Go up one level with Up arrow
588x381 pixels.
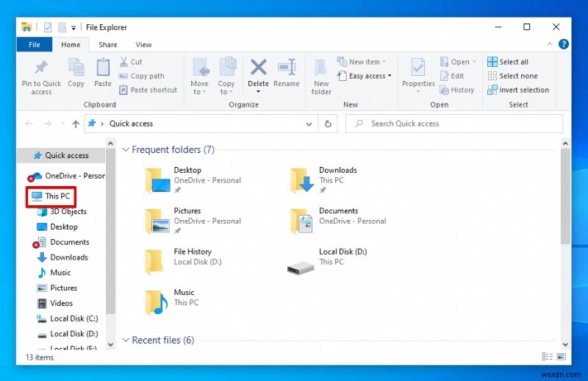pos(76,124)
